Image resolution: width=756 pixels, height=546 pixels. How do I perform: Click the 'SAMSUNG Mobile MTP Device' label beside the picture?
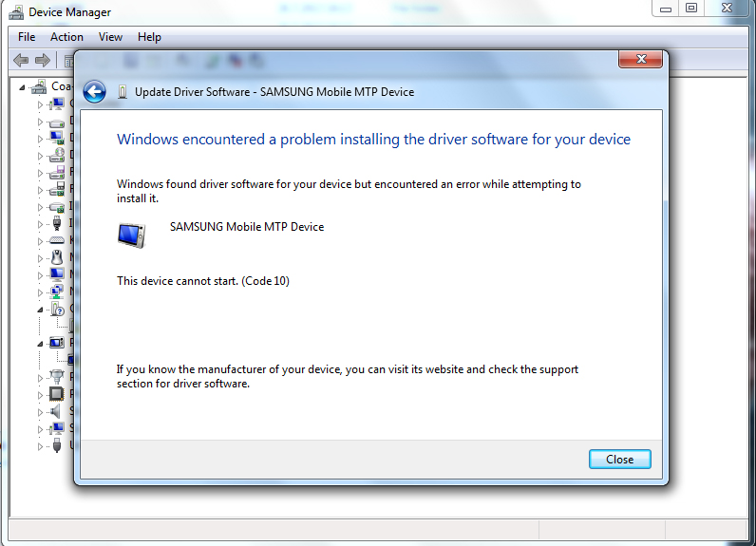[247, 227]
